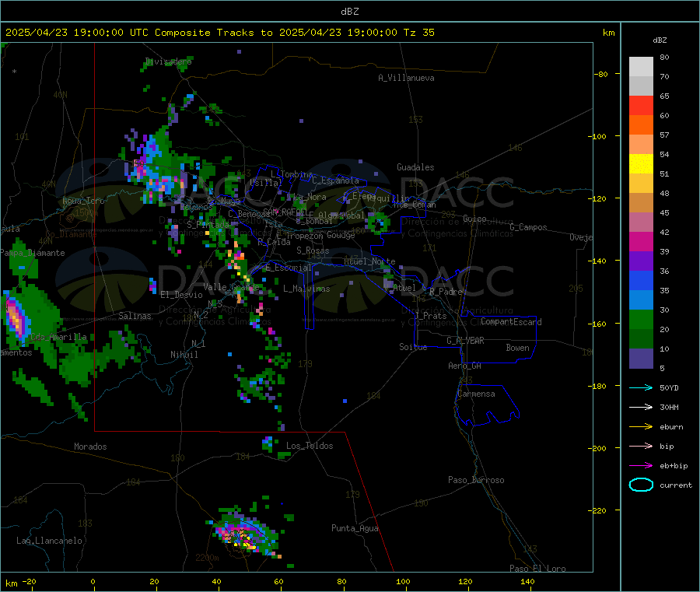Screen dimensions: 700x592
Task: Click the Soitue map label
Action: pos(414,347)
